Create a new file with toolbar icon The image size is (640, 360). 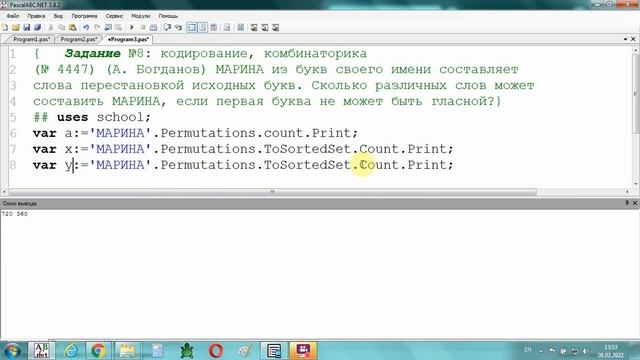pyautogui.click(x=5, y=27)
